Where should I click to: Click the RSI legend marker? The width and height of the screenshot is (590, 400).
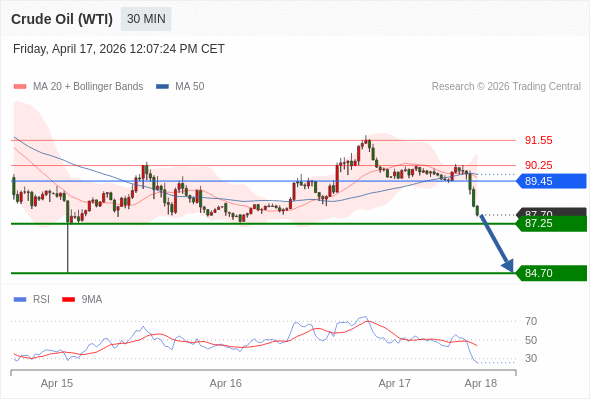pyautogui.click(x=20, y=300)
